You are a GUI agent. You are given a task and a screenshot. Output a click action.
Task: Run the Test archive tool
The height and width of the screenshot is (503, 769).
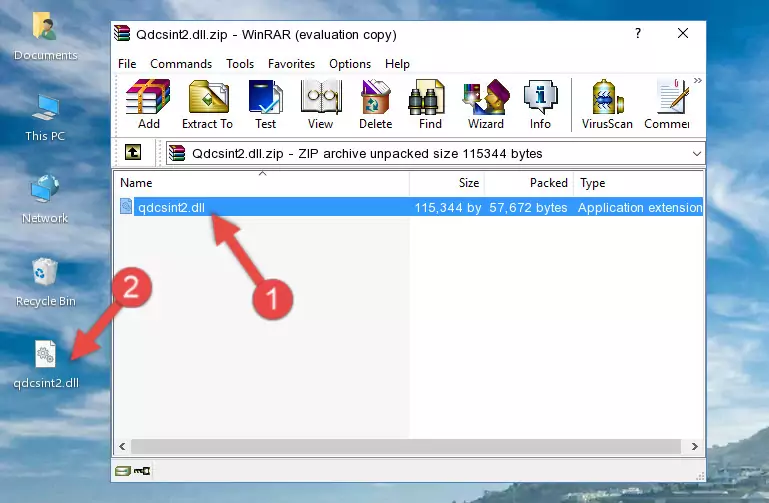coord(265,104)
